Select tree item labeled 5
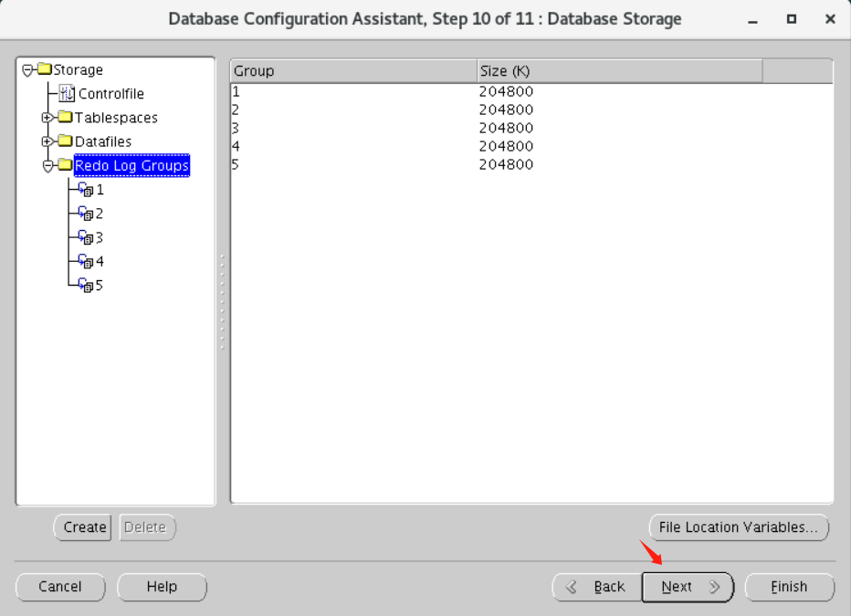This screenshot has height=616, width=851. pos(100,286)
